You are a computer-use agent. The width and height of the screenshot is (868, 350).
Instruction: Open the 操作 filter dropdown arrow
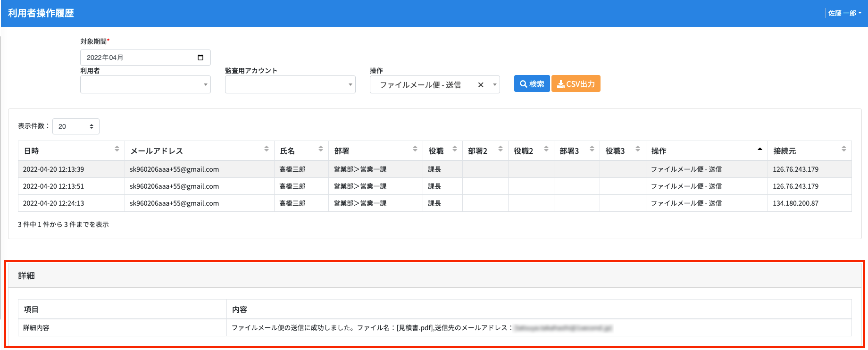pyautogui.click(x=494, y=85)
